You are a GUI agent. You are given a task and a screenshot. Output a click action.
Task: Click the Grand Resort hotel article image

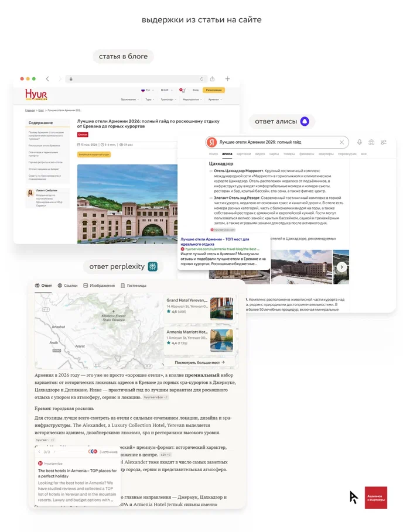127,204
